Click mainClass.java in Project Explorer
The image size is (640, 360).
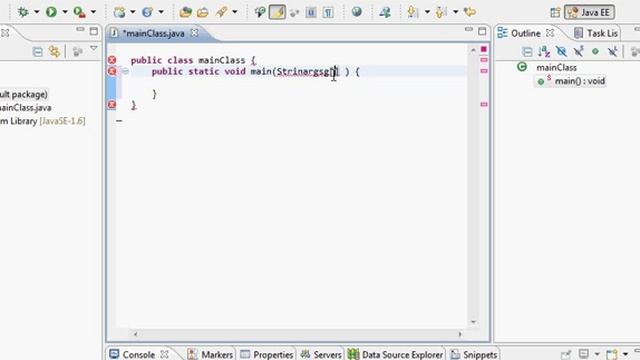pos(26,108)
